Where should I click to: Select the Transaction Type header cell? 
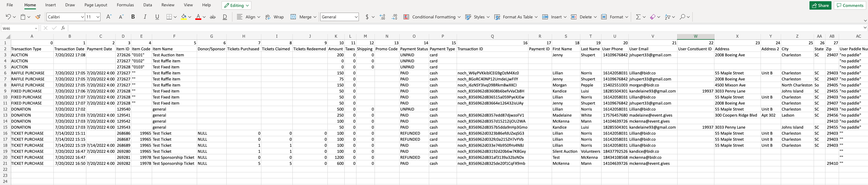tap(32, 49)
